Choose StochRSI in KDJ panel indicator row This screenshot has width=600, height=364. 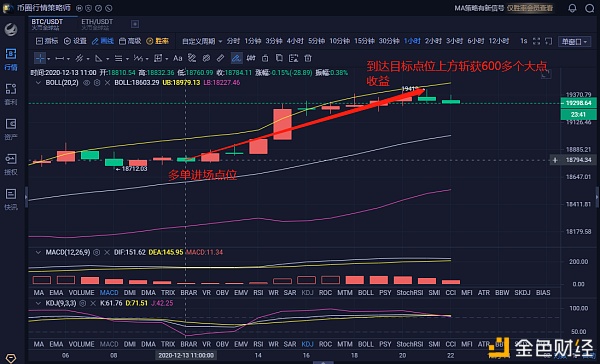(409, 344)
